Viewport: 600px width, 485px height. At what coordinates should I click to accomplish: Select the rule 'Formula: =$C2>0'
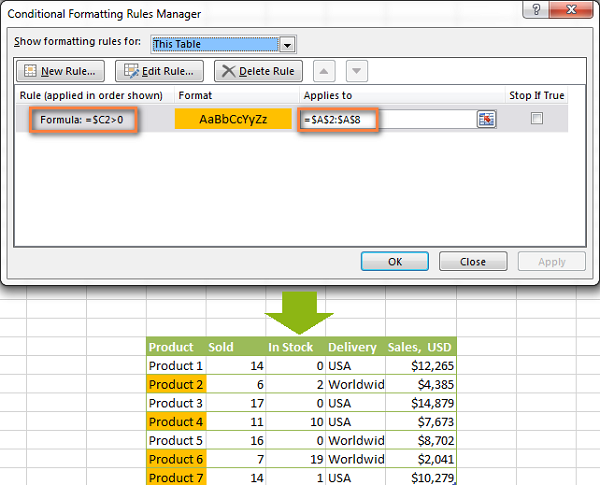[x=82, y=120]
